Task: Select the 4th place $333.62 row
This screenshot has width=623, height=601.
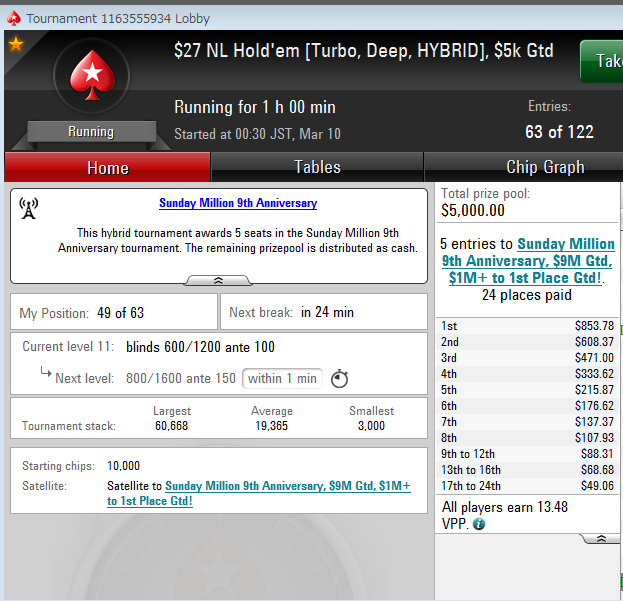Action: (527, 374)
